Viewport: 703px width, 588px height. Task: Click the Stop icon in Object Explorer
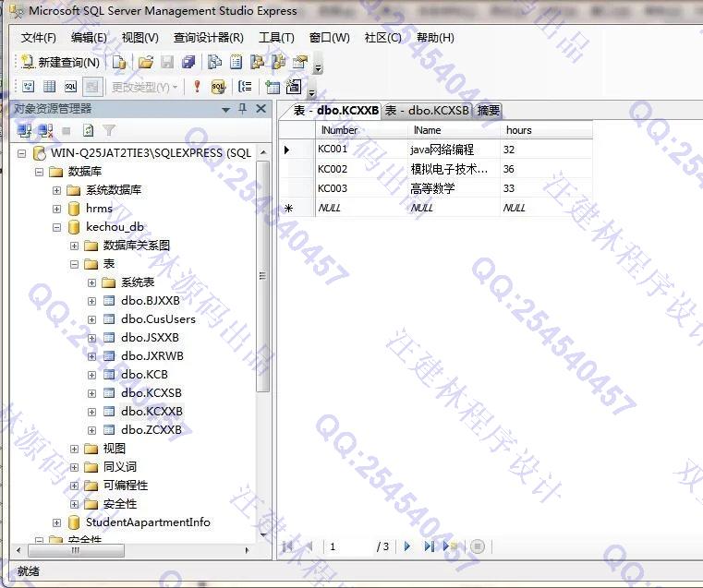pyautogui.click(x=67, y=131)
